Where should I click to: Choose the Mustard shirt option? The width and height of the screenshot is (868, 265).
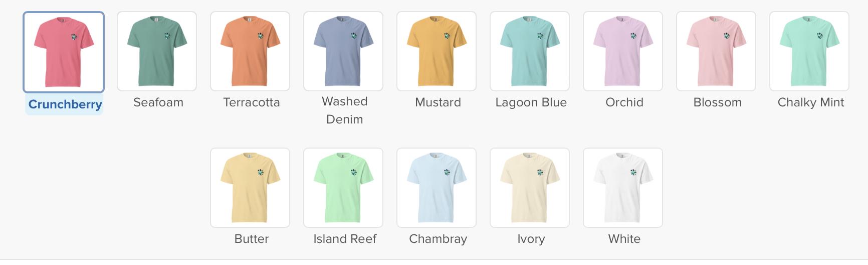click(x=437, y=51)
